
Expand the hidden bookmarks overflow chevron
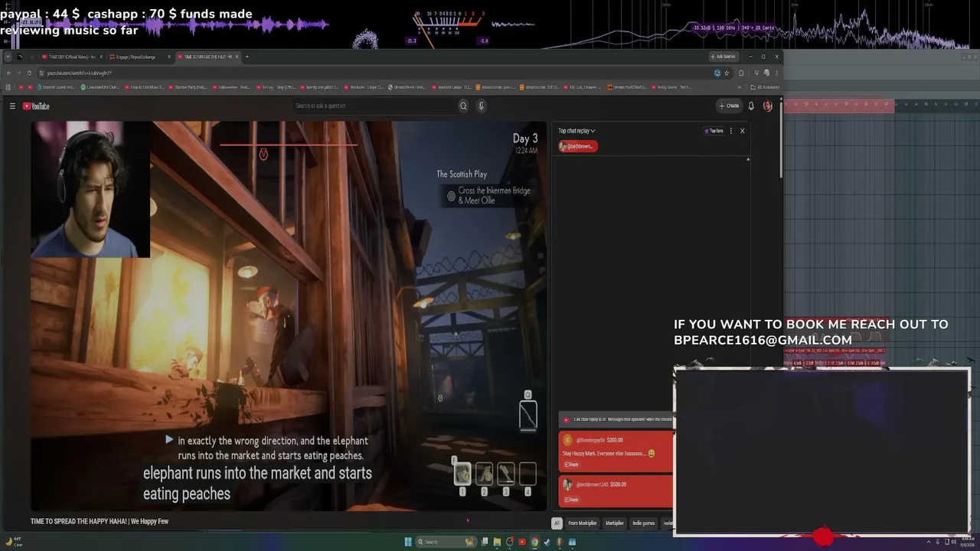[740, 87]
